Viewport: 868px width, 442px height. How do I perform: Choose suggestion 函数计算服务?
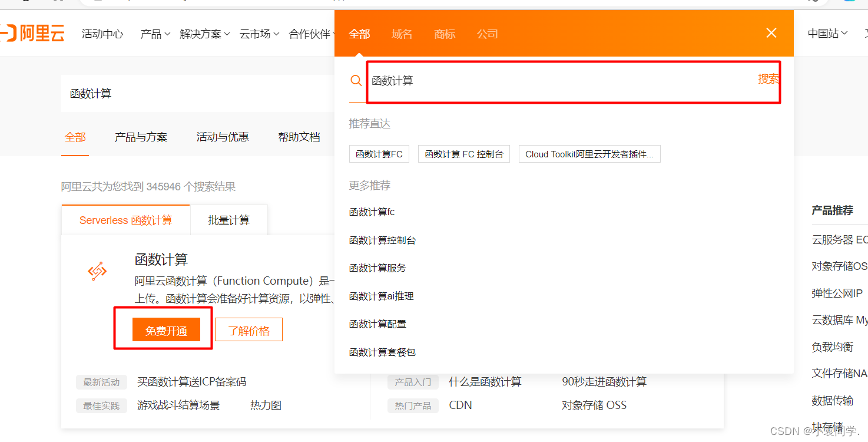click(377, 268)
